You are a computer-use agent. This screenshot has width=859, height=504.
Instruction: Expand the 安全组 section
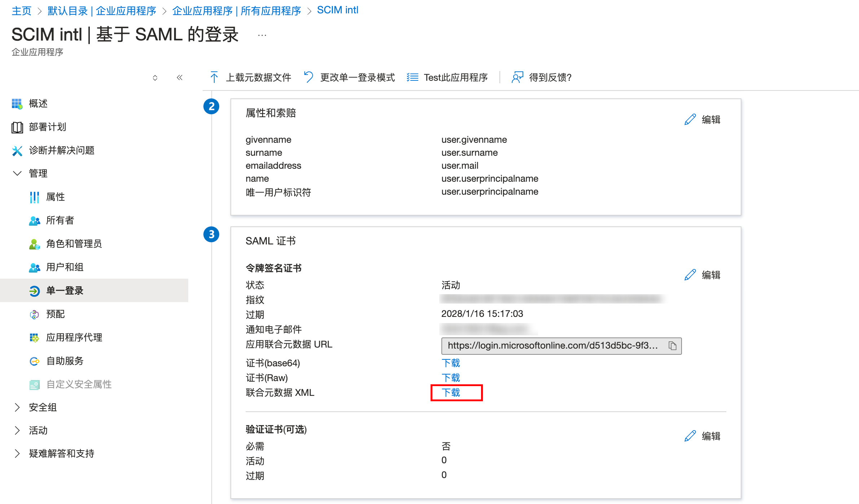pyautogui.click(x=17, y=407)
